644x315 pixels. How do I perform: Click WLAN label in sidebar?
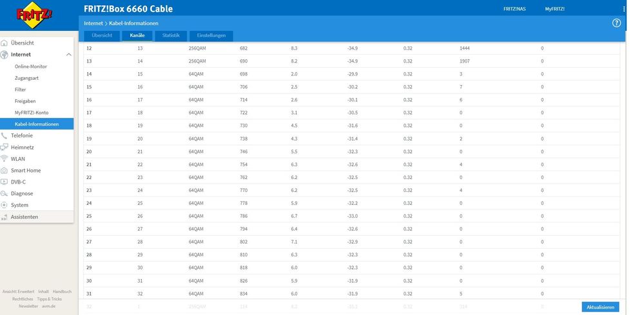pyautogui.click(x=17, y=158)
